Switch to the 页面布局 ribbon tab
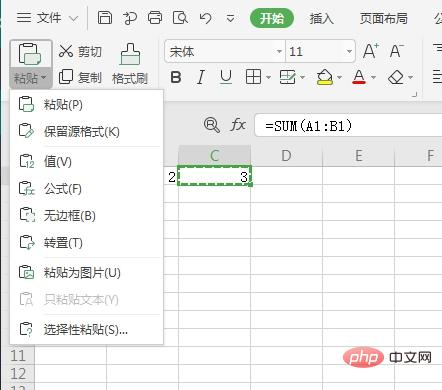Image resolution: width=442 pixels, height=390 pixels. coord(383,18)
